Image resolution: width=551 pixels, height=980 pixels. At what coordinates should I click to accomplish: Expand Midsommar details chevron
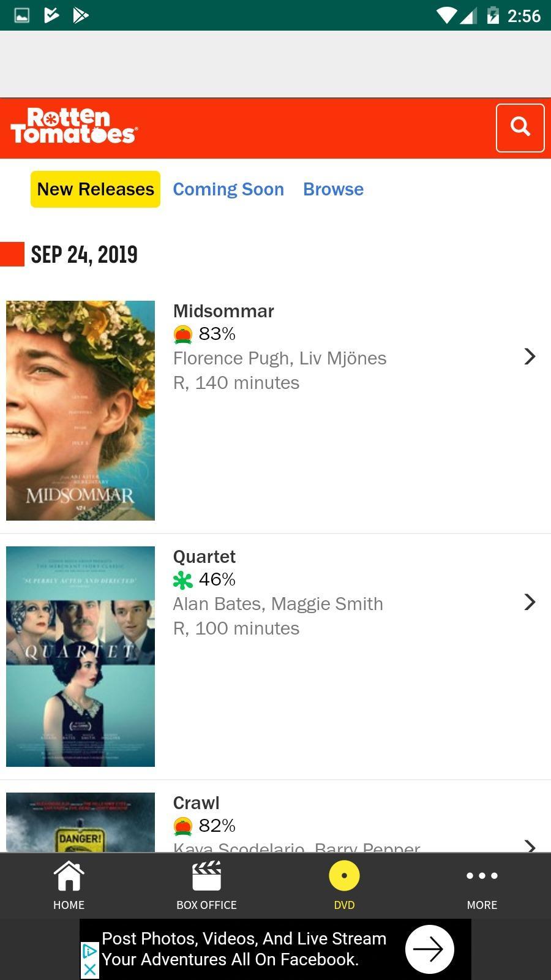coord(530,356)
